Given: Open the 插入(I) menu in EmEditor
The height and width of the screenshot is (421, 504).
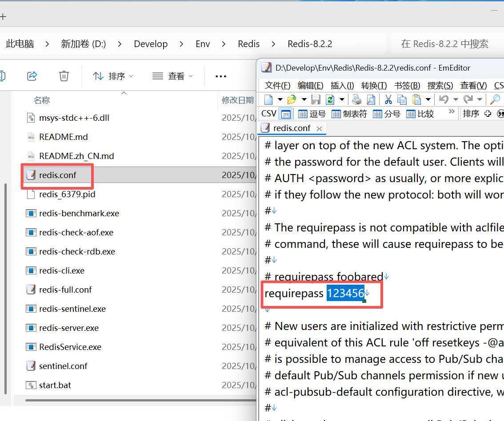Looking at the screenshot, I should coord(342,85).
